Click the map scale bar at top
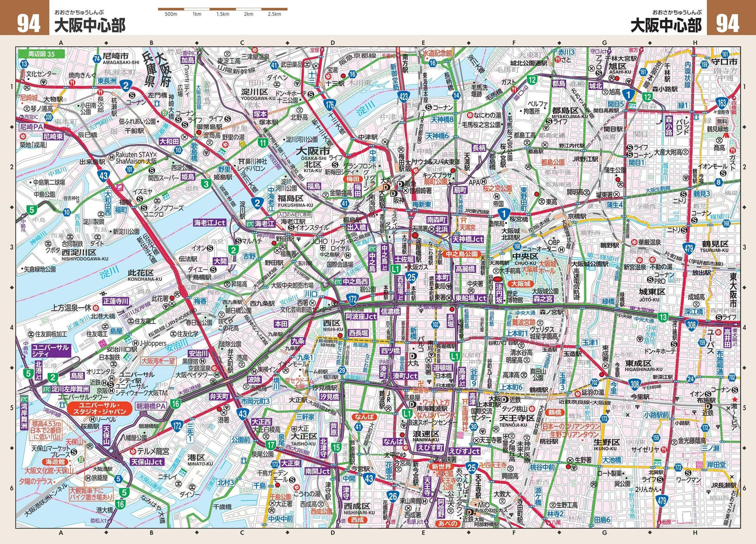The height and width of the screenshot is (544, 756). [x=222, y=9]
